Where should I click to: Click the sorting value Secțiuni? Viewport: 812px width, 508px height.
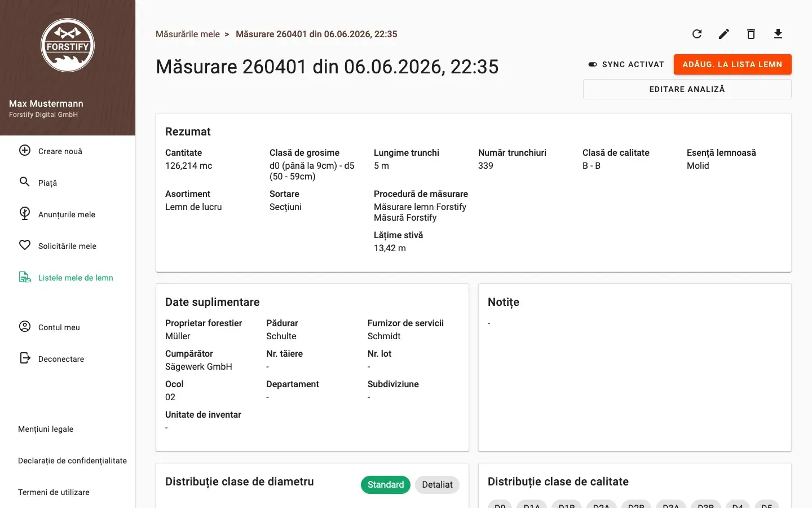tap(285, 207)
